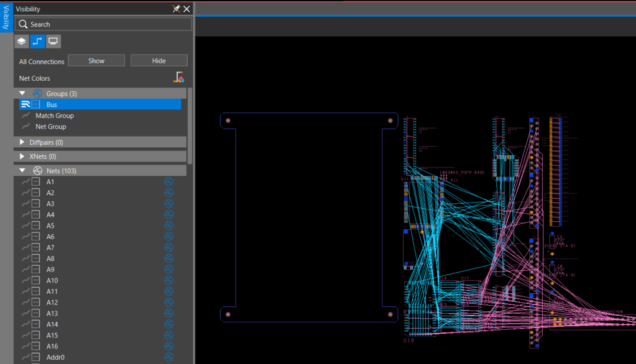Pin the Visibility panel
The width and height of the screenshot is (636, 364).
(176, 9)
